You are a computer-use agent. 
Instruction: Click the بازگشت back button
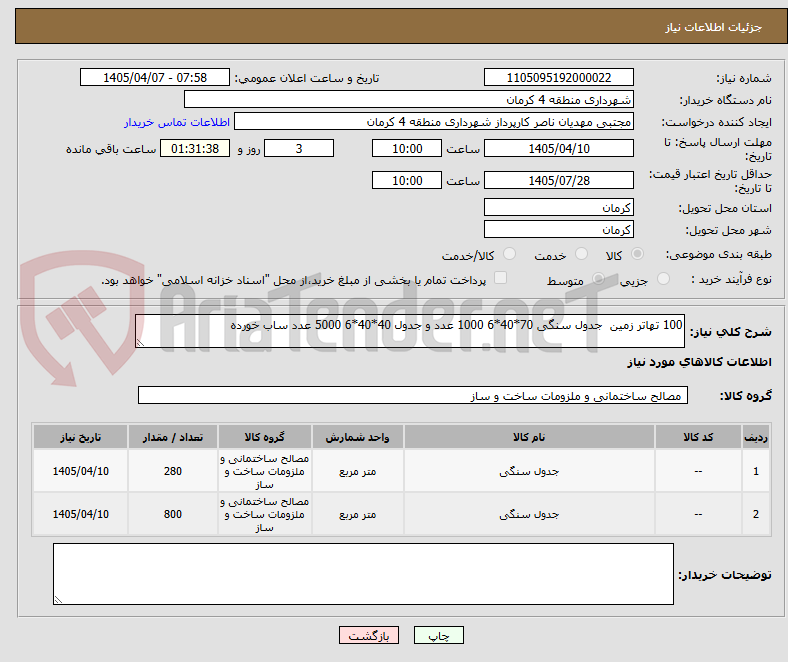pos(369,635)
